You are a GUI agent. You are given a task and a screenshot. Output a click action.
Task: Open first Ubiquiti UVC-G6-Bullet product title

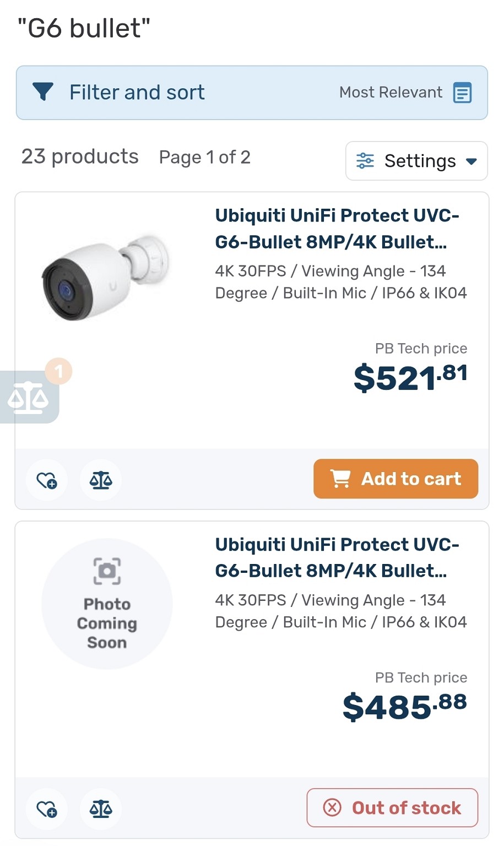pyautogui.click(x=337, y=229)
